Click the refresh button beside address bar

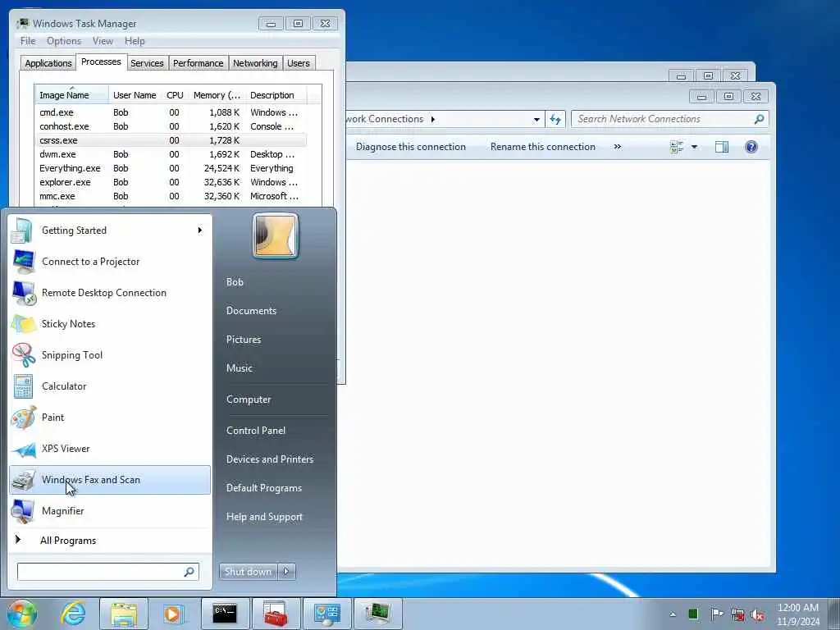[x=555, y=120]
